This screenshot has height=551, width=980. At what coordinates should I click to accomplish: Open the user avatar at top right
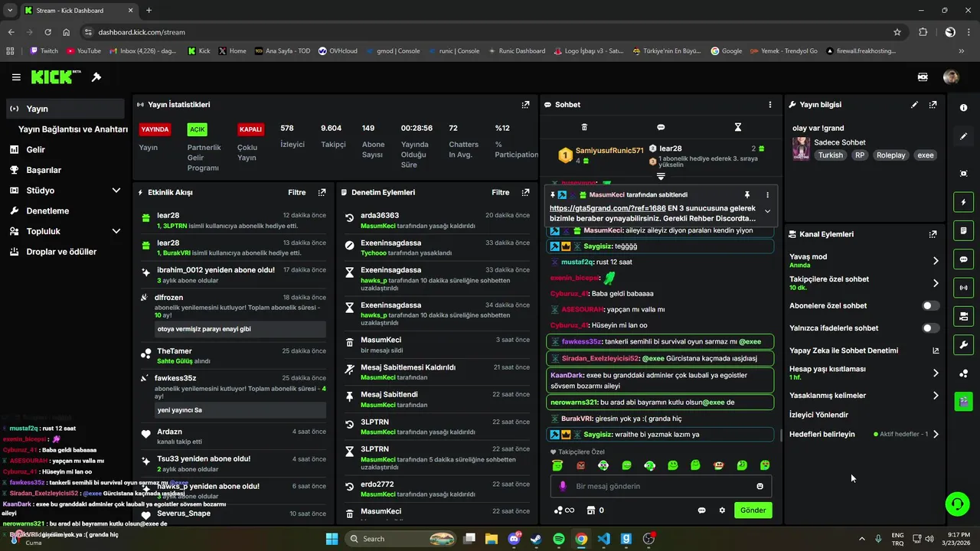click(951, 77)
